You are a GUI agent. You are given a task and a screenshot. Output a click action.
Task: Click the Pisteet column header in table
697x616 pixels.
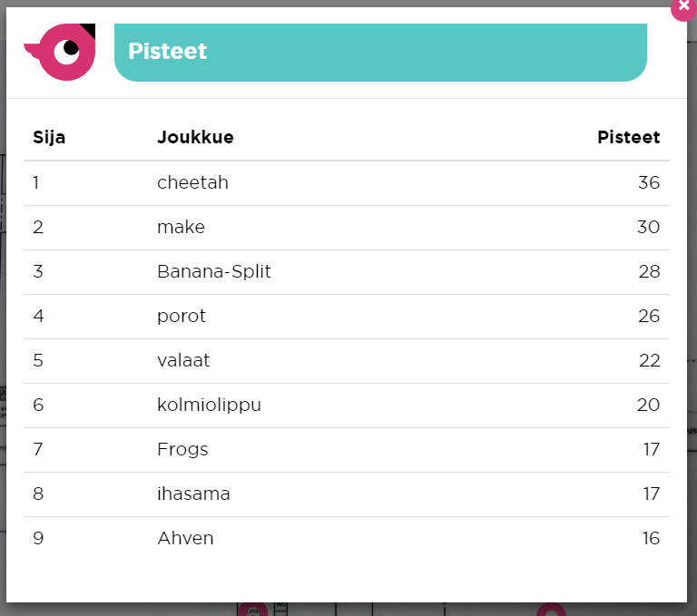(x=628, y=138)
